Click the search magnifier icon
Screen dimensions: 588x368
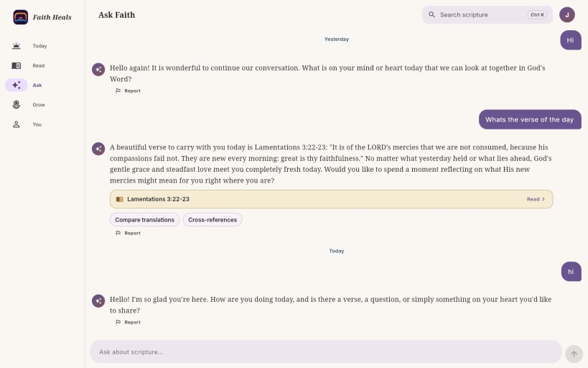point(431,14)
